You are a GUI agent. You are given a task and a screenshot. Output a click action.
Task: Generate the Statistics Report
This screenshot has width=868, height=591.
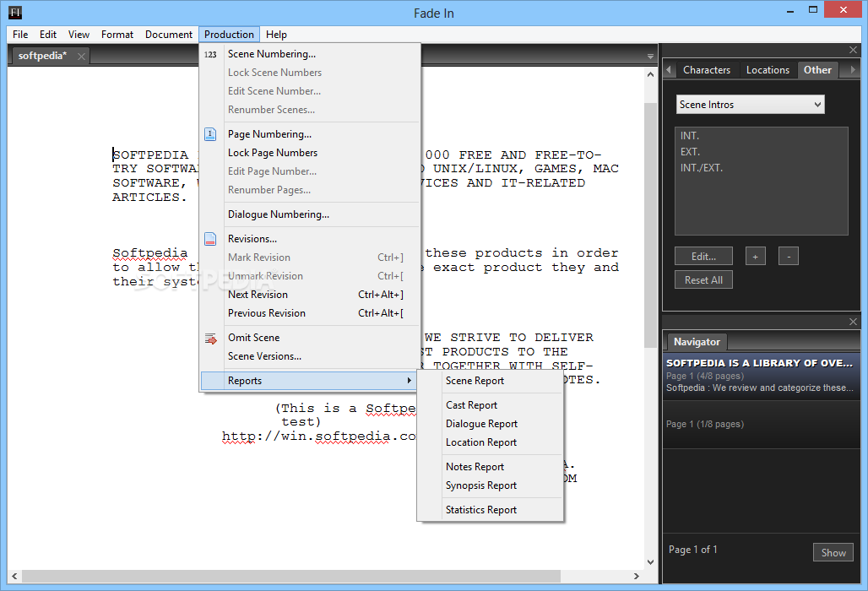[491, 510]
